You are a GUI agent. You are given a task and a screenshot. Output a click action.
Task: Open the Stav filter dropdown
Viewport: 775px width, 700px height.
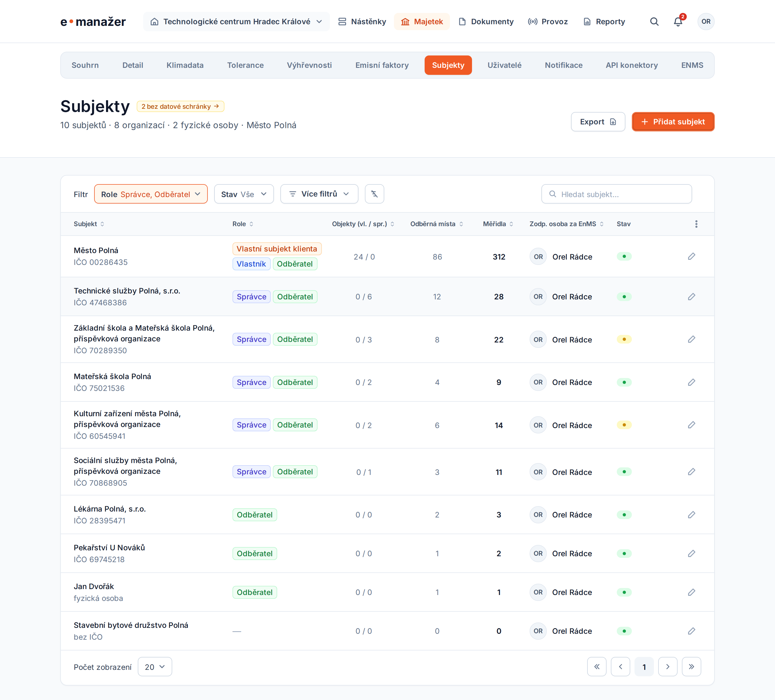(x=244, y=194)
